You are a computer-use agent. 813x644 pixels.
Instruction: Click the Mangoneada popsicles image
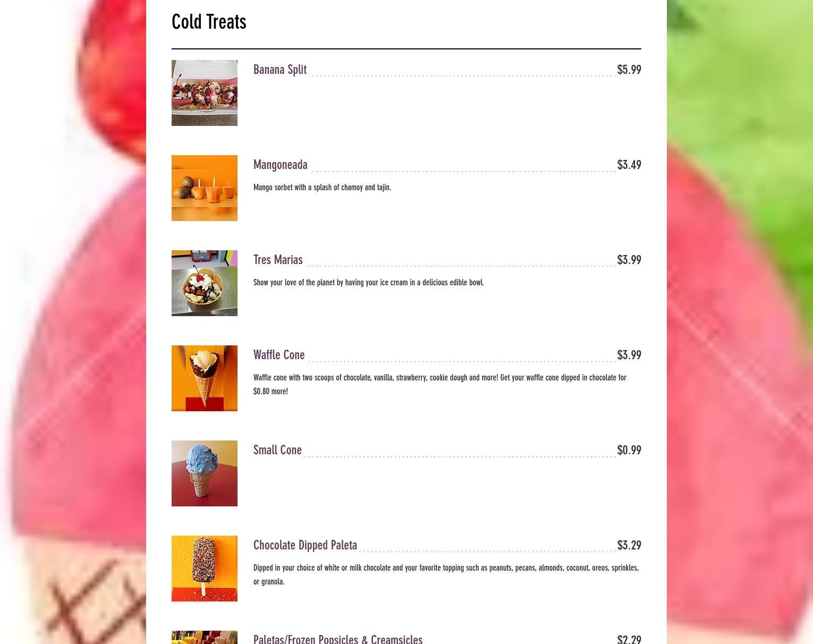pos(204,188)
